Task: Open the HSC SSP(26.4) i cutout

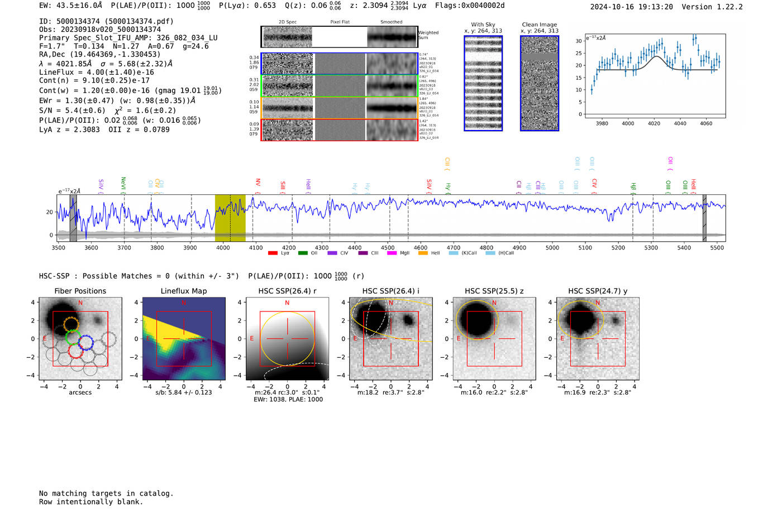Action: (391, 339)
